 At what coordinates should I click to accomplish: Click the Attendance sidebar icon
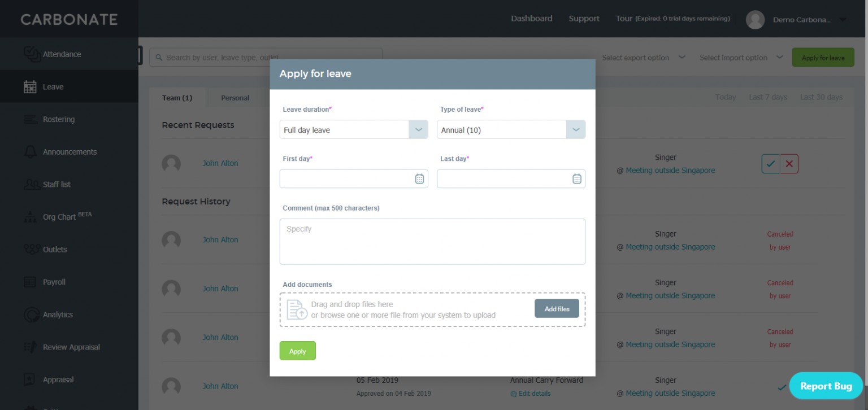click(31, 54)
